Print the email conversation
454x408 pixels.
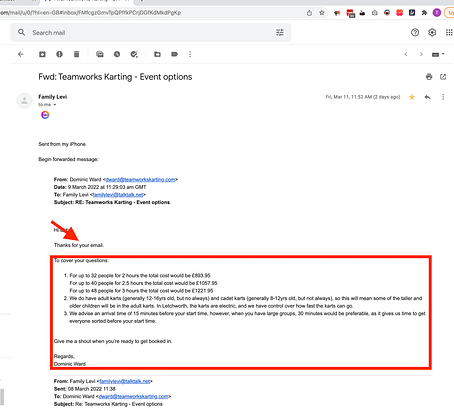pyautogui.click(x=429, y=77)
